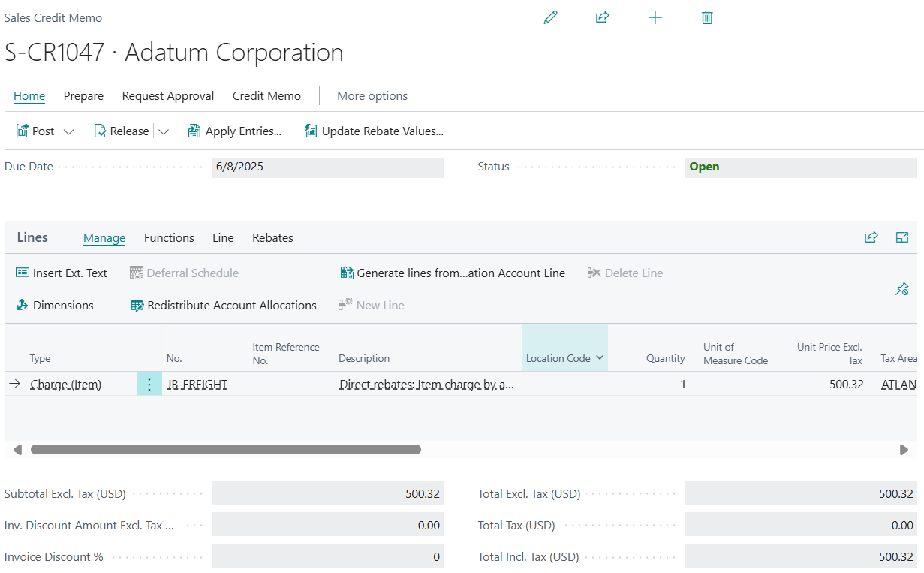Expand the Post dropdown arrow
The width and height of the screenshot is (924, 573).
pos(68,131)
